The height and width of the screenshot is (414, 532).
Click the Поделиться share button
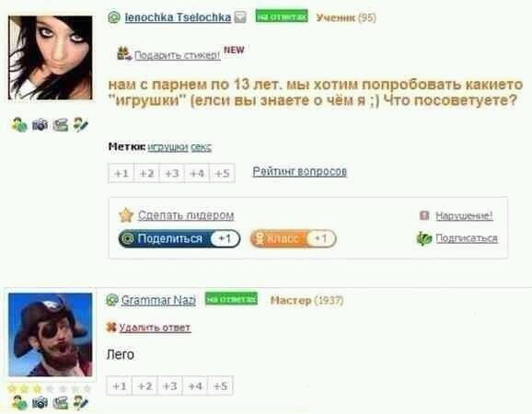179,238
